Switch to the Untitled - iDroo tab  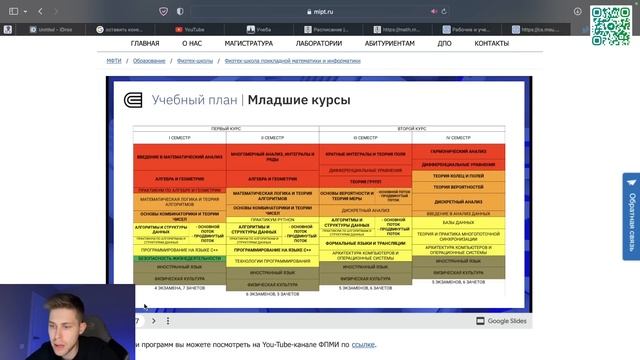click(51, 29)
